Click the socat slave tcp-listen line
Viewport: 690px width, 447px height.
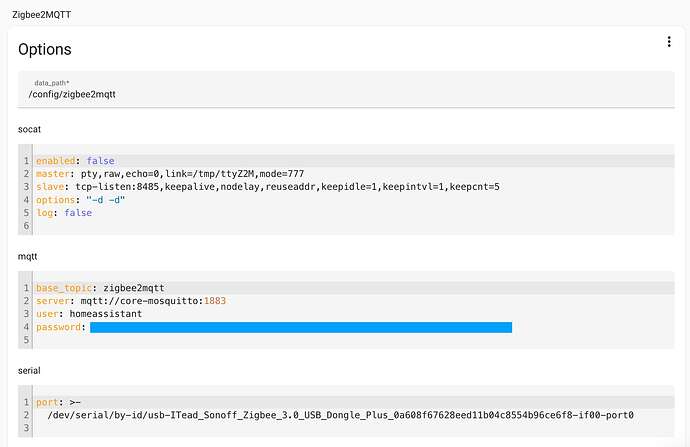coord(353,187)
